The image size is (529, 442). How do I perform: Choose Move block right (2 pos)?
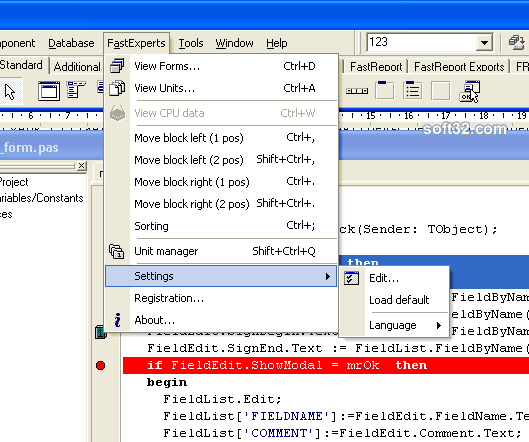pyautogui.click(x=221, y=204)
